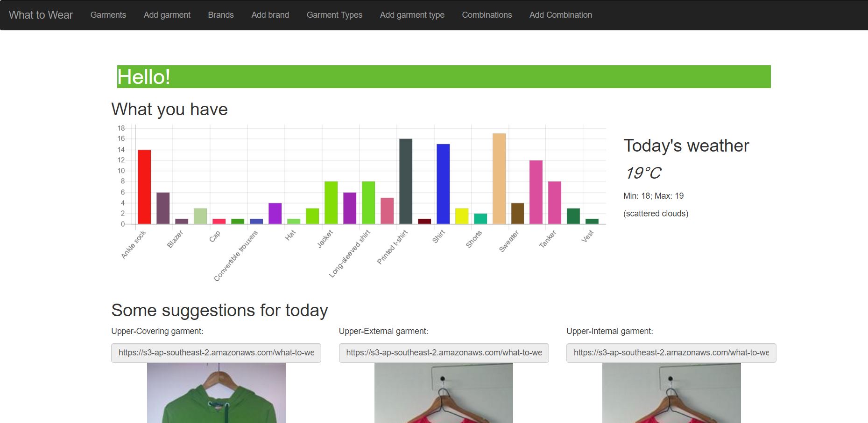Choose Add garment type nav link
Screen dimensions: 868x423
point(412,15)
